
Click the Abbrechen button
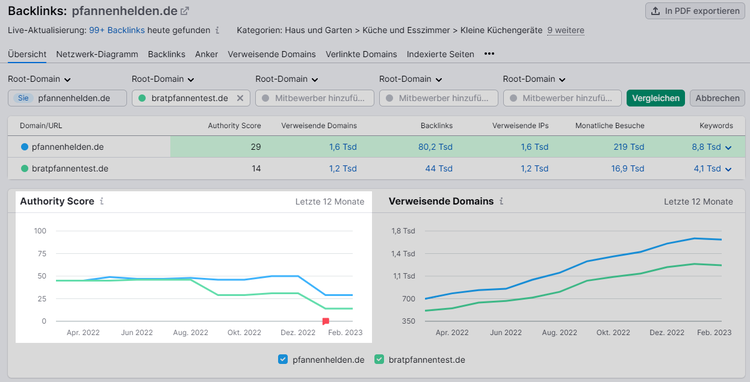(x=717, y=98)
